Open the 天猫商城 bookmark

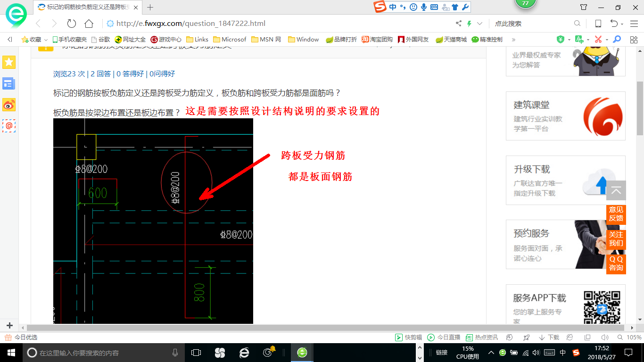pyautogui.click(x=451, y=40)
